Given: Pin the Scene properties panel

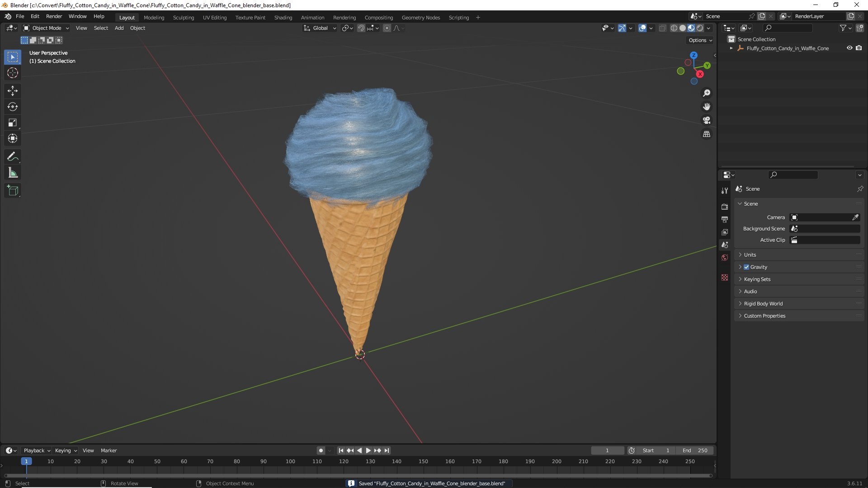Looking at the screenshot, I should tap(860, 189).
